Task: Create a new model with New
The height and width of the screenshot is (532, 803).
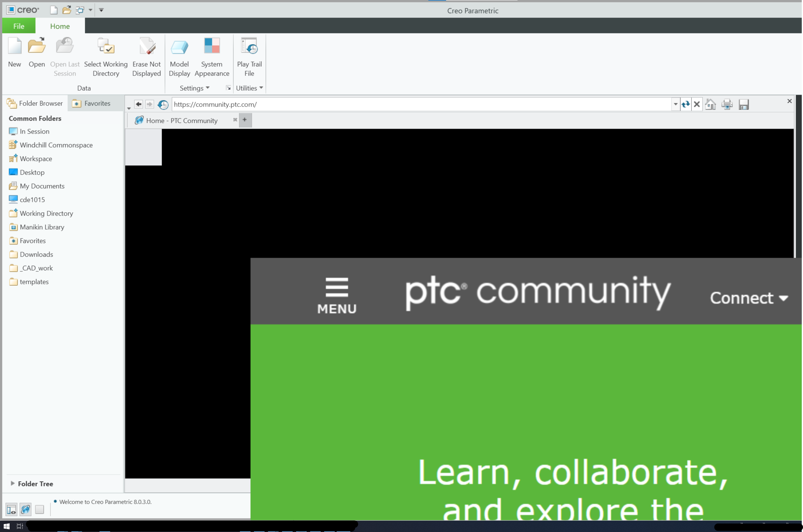Action: 14,53
